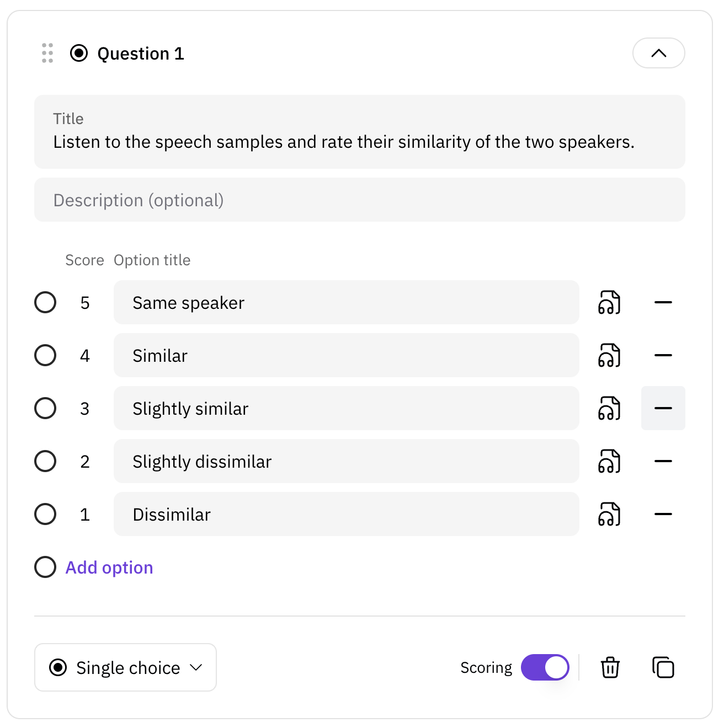
Task: Delete Question 1 with trash icon
Action: click(x=610, y=667)
